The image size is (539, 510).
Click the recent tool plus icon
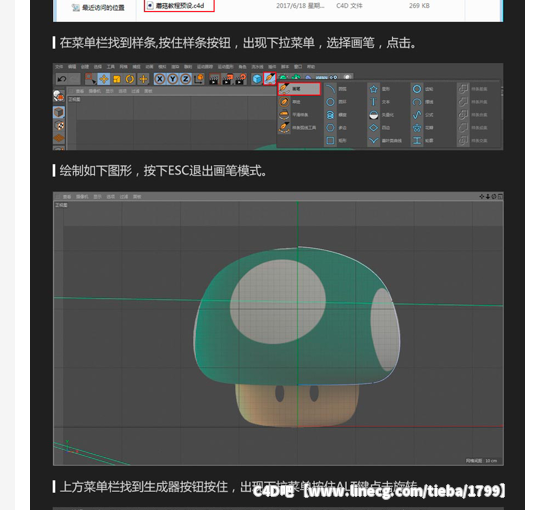click(x=143, y=79)
